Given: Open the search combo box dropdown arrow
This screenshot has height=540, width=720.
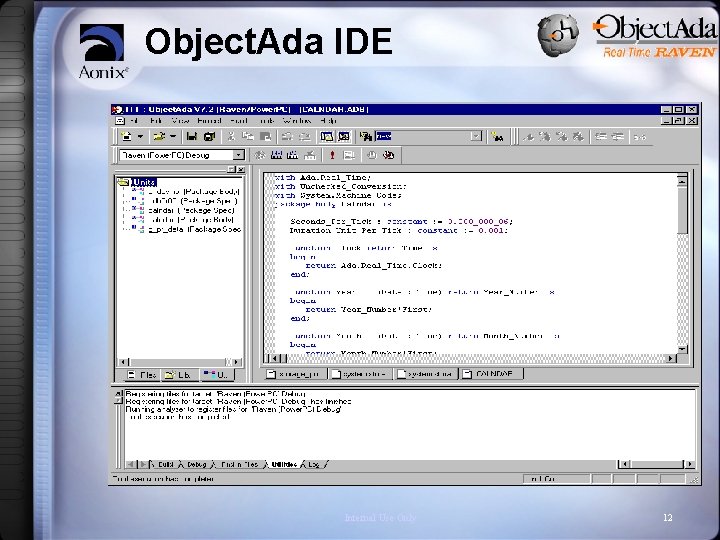Looking at the screenshot, I should click(x=476, y=136).
